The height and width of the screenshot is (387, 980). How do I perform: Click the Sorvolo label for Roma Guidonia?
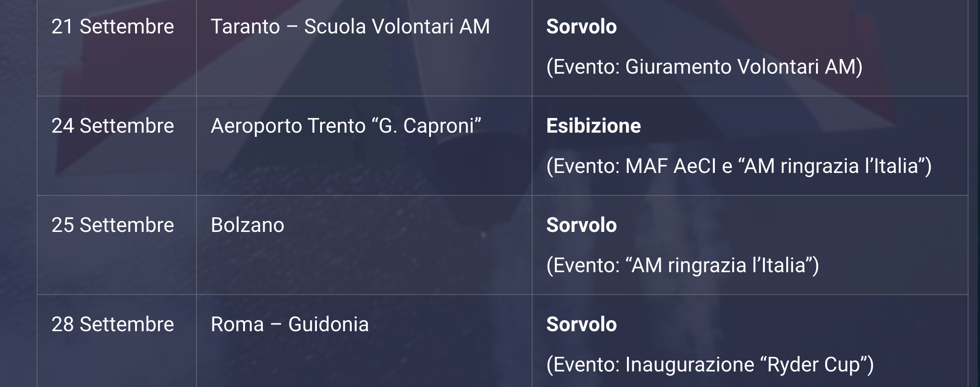(582, 324)
